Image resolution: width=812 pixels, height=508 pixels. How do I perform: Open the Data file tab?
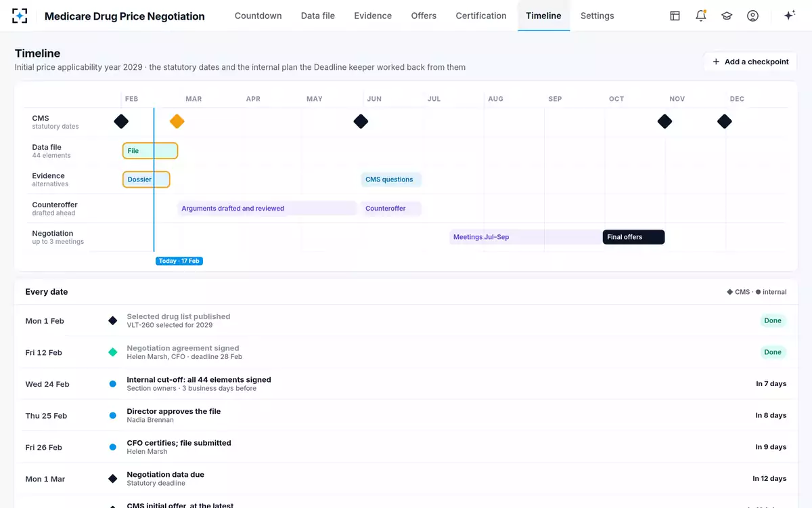318,16
